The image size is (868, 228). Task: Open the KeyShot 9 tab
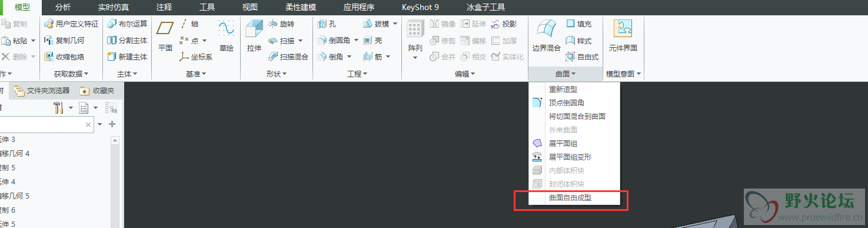coord(420,8)
